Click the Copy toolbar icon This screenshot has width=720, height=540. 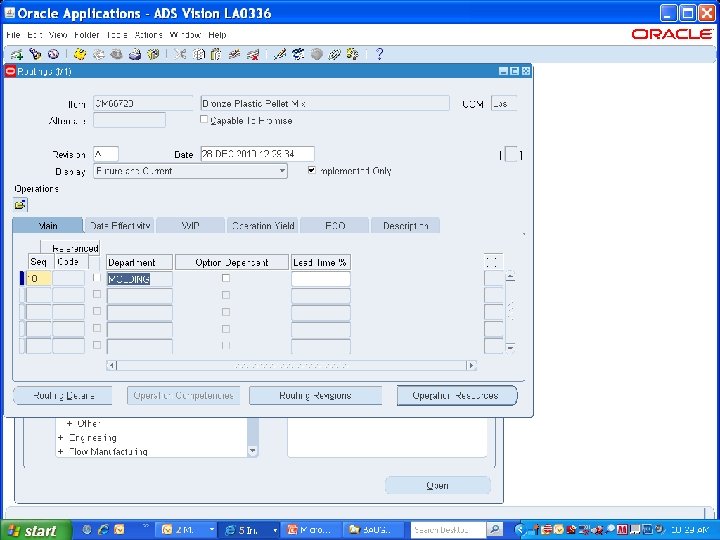pos(198,55)
